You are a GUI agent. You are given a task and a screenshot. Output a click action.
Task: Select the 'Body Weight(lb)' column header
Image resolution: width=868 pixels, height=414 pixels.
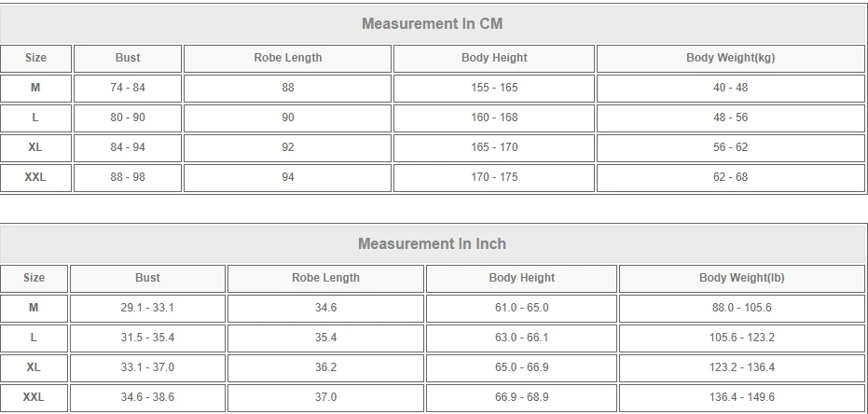741,278
